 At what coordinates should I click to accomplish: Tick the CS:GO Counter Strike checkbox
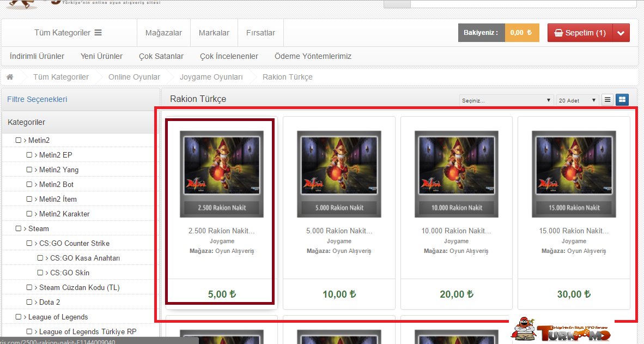click(x=29, y=243)
